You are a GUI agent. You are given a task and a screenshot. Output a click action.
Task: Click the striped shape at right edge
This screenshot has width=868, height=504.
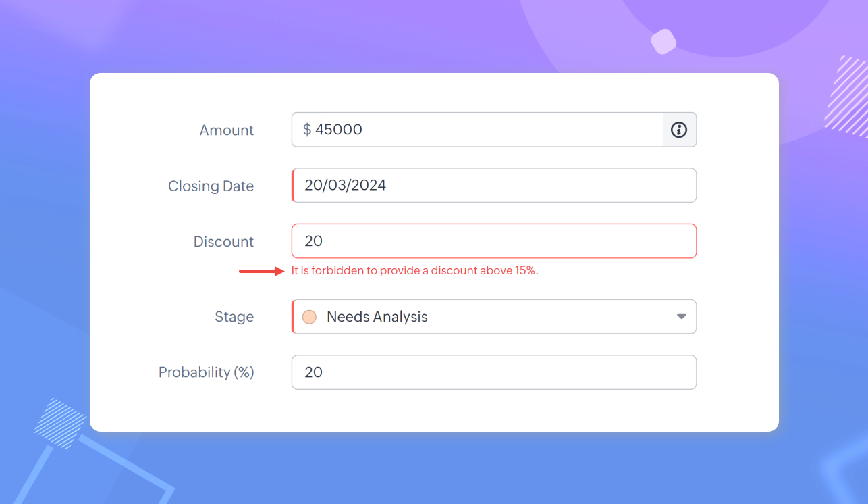pyautogui.click(x=848, y=97)
